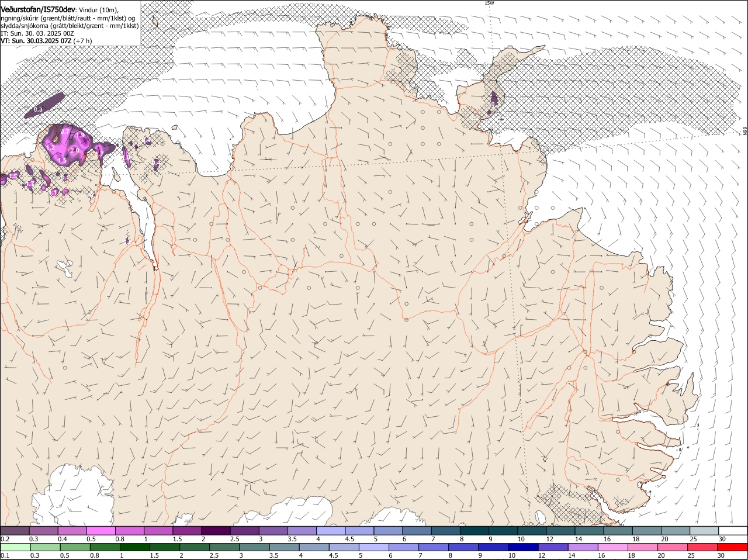
Task: Select the bright red lower swatch at 30
Action: coord(732,548)
